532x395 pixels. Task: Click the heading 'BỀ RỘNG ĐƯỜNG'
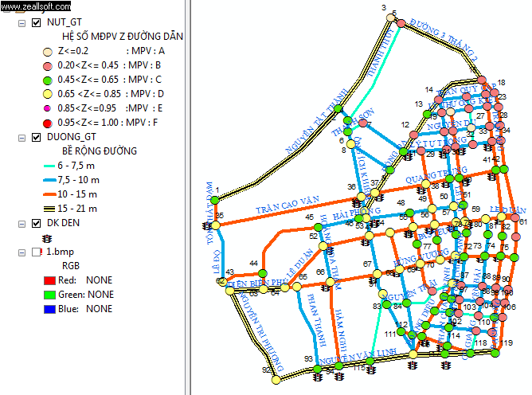point(100,151)
